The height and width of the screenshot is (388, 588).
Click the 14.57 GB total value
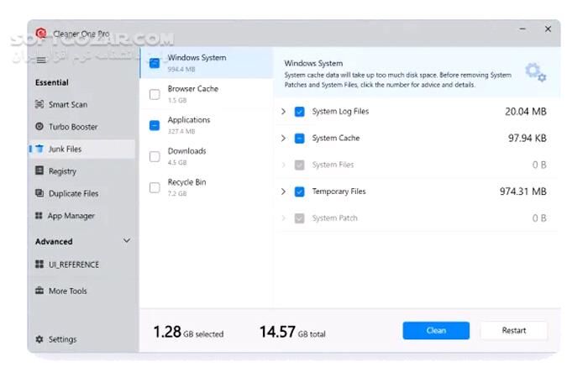click(x=292, y=332)
